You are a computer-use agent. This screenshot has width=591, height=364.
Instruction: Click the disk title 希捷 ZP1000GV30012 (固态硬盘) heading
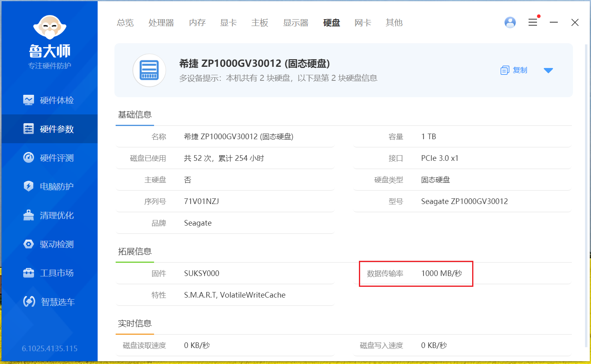click(254, 64)
